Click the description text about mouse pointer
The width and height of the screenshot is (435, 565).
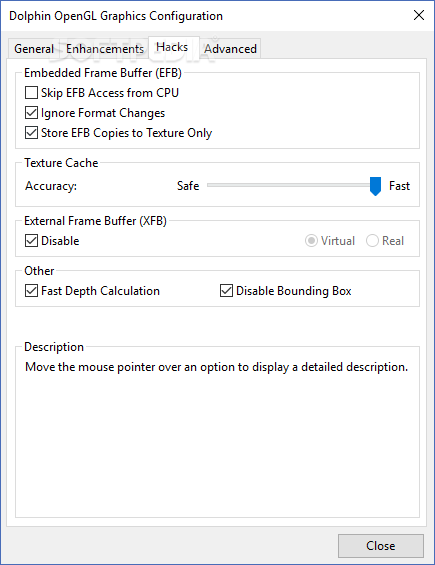tap(216, 367)
